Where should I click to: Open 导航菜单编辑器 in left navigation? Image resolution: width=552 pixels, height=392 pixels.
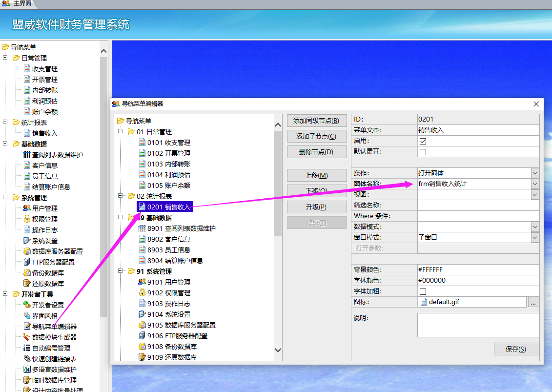(54, 327)
